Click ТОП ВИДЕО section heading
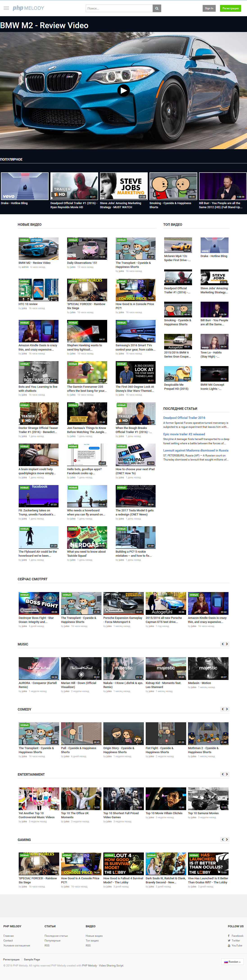This screenshot has width=247, height=980. (172, 224)
